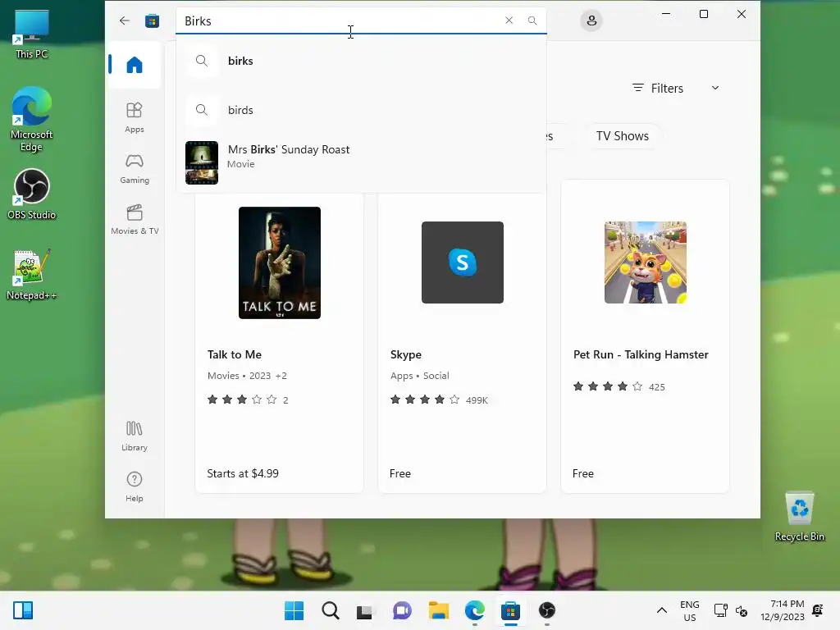The image size is (840, 630).
Task: Expand the Filters dropdown
Action: pos(676,89)
